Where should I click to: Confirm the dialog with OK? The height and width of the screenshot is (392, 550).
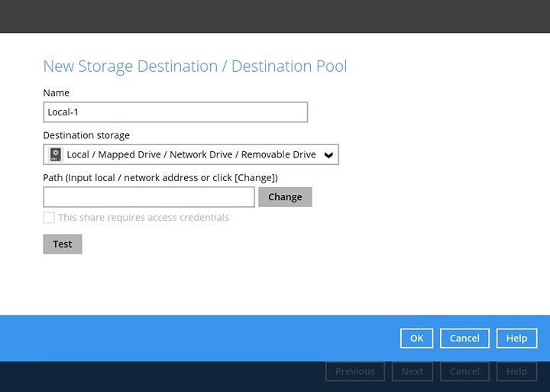pyautogui.click(x=416, y=339)
